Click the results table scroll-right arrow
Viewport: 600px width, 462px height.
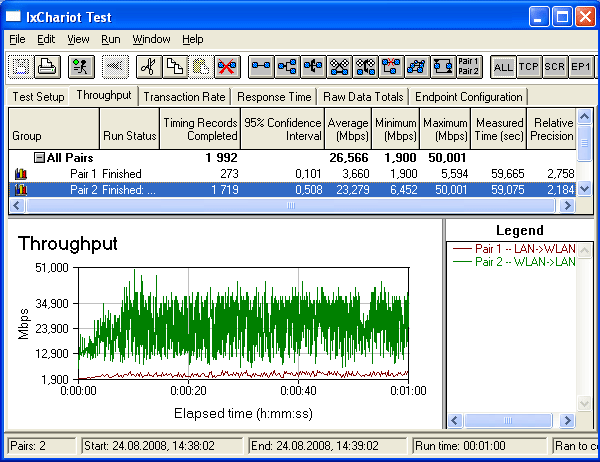click(567, 206)
